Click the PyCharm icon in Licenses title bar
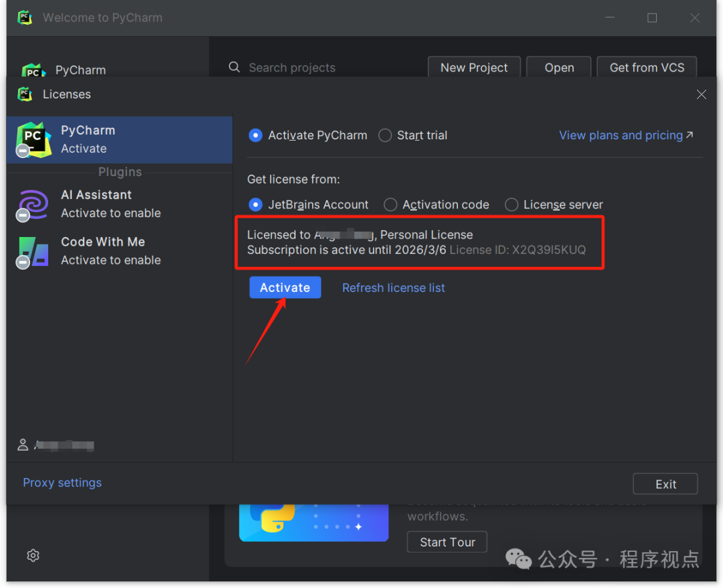 [25, 94]
